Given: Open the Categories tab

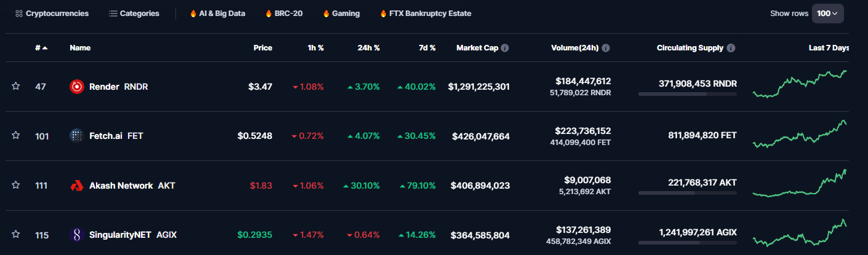Looking at the screenshot, I should (134, 14).
